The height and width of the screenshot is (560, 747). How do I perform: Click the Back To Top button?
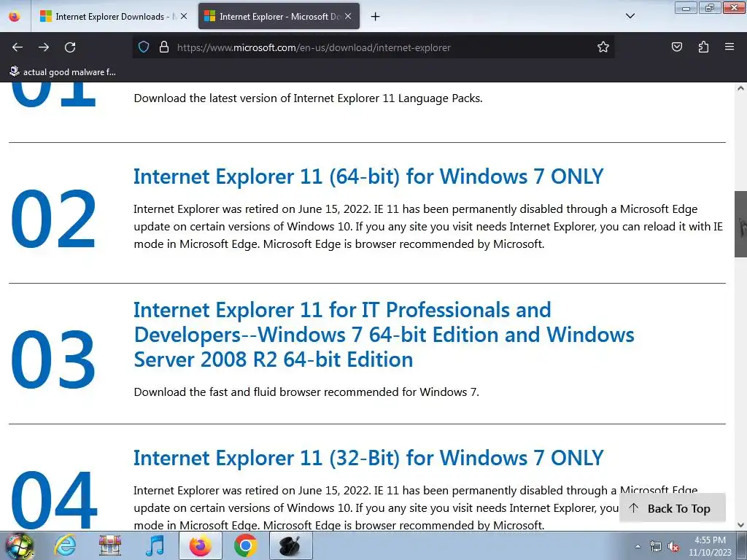tap(672, 508)
